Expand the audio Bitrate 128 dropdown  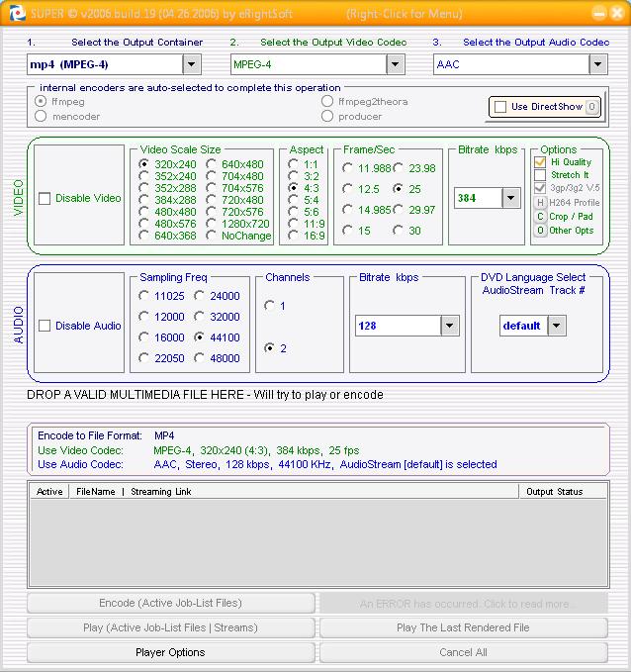coord(449,326)
